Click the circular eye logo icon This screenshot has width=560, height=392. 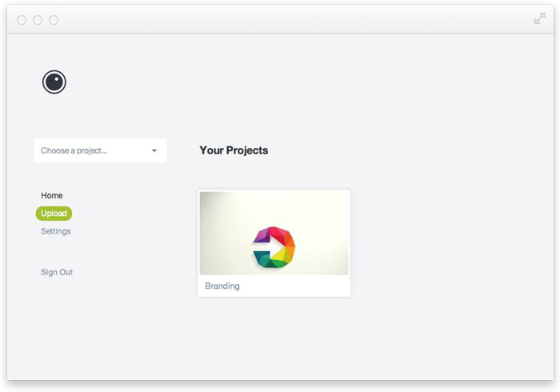54,82
